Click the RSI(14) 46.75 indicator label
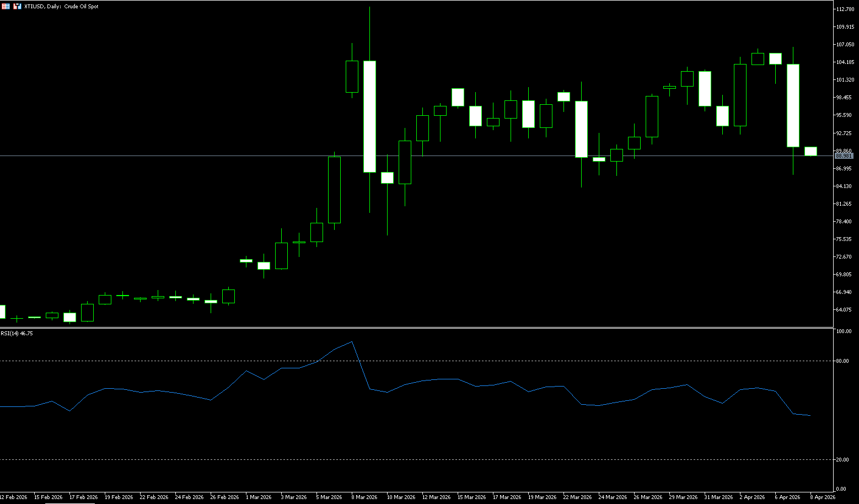This screenshot has height=504, width=859. [17, 333]
